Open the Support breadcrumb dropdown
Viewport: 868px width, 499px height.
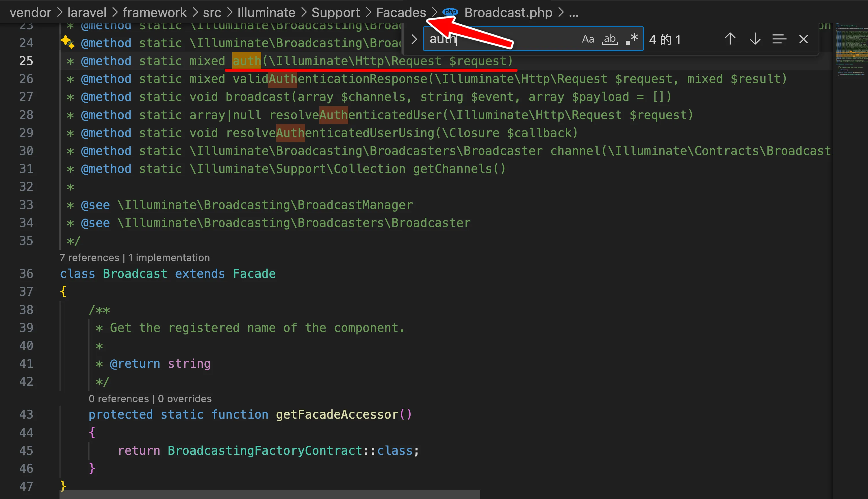tap(335, 12)
